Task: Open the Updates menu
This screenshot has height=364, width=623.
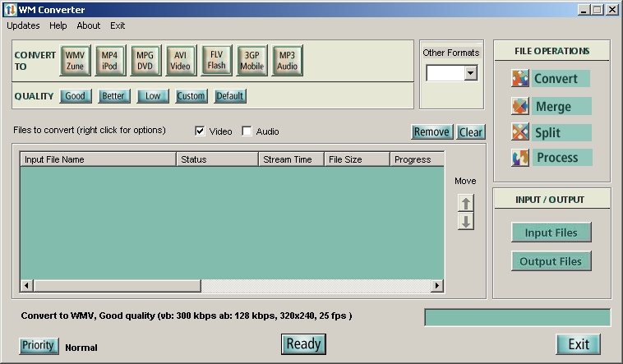Action: [24, 25]
